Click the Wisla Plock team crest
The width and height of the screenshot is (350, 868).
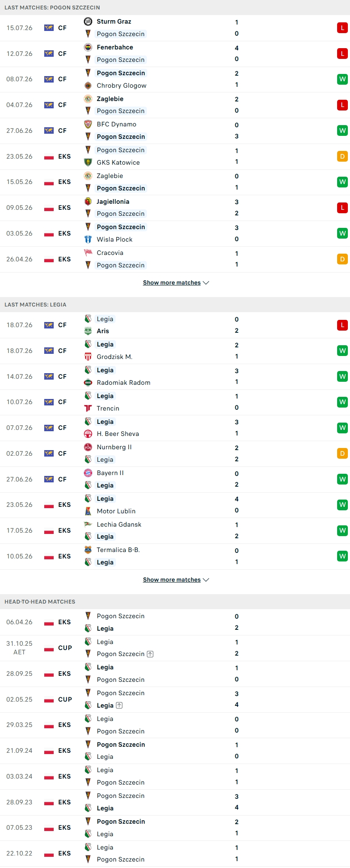click(88, 239)
